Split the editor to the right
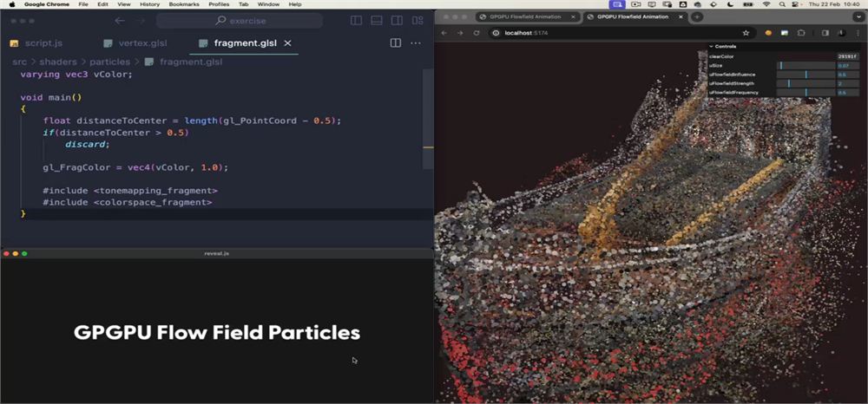This screenshot has width=868, height=404. [395, 43]
